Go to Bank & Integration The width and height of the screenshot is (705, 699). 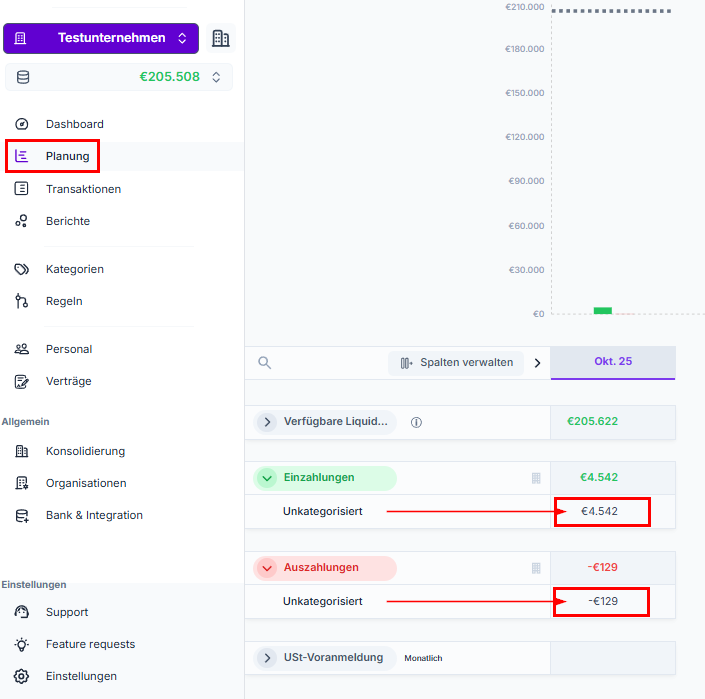pos(94,515)
